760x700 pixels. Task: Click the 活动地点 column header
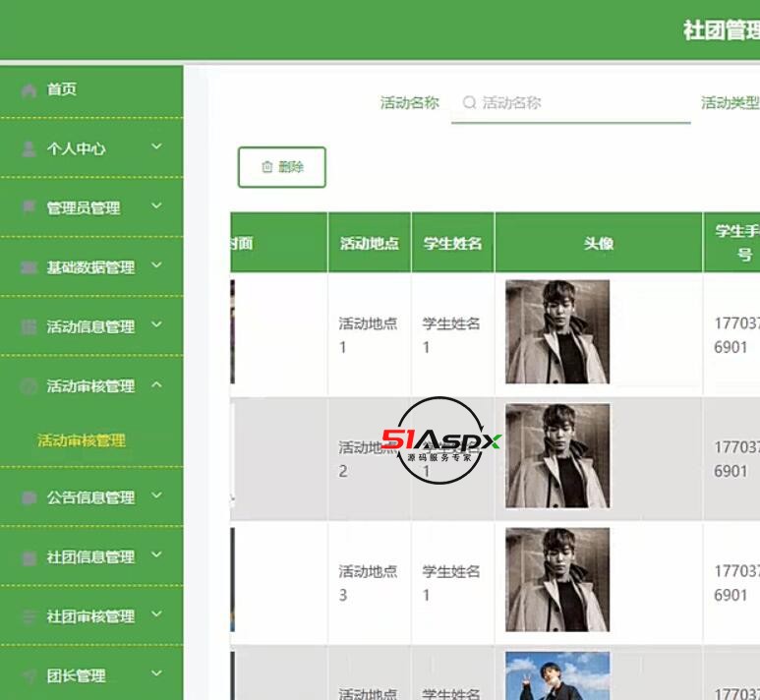(370, 243)
